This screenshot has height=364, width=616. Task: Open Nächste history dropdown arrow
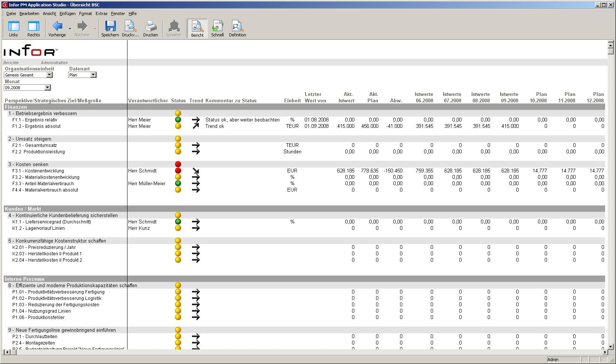click(95, 29)
